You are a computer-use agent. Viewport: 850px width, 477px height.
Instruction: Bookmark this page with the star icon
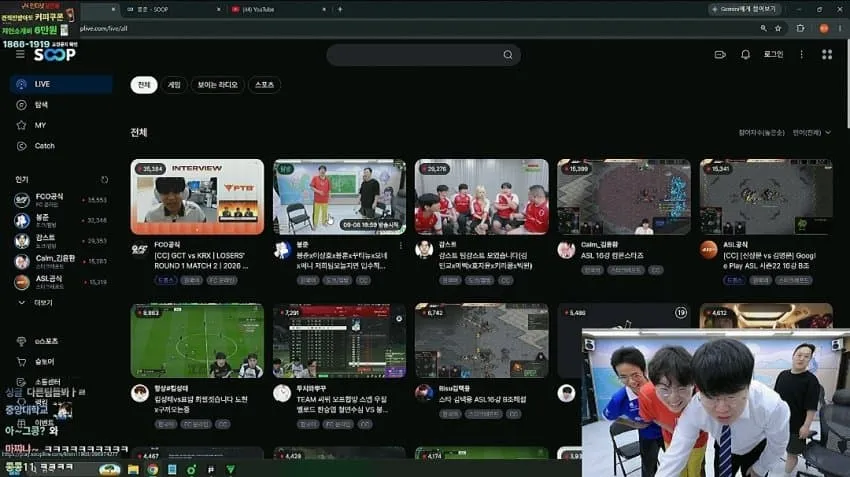click(778, 28)
